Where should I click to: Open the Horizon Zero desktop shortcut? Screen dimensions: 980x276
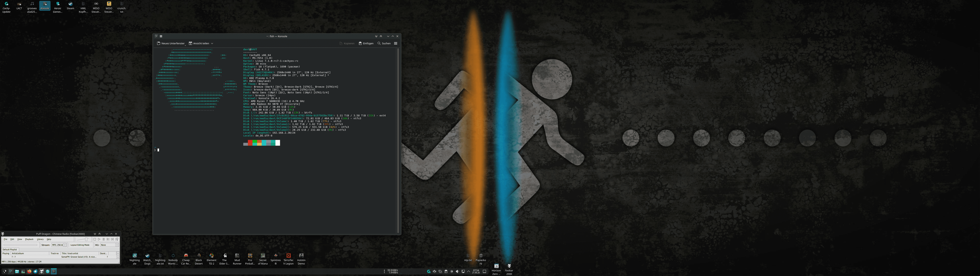[496, 269]
